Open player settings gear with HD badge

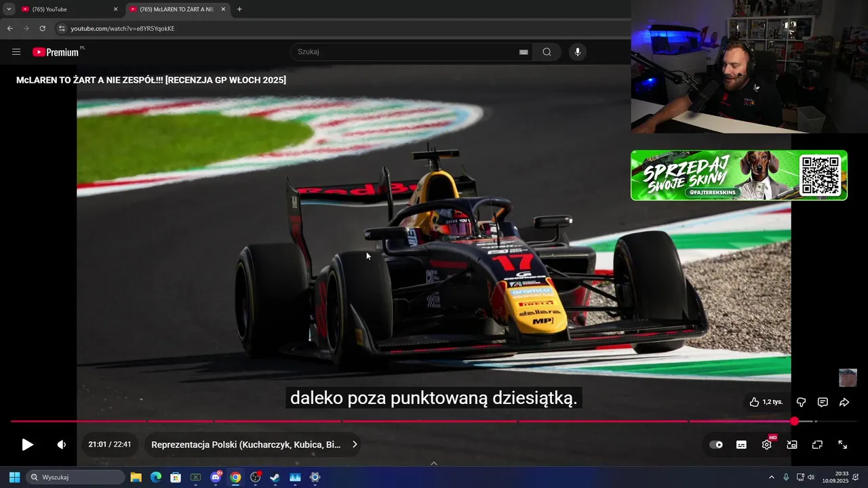pyautogui.click(x=767, y=445)
